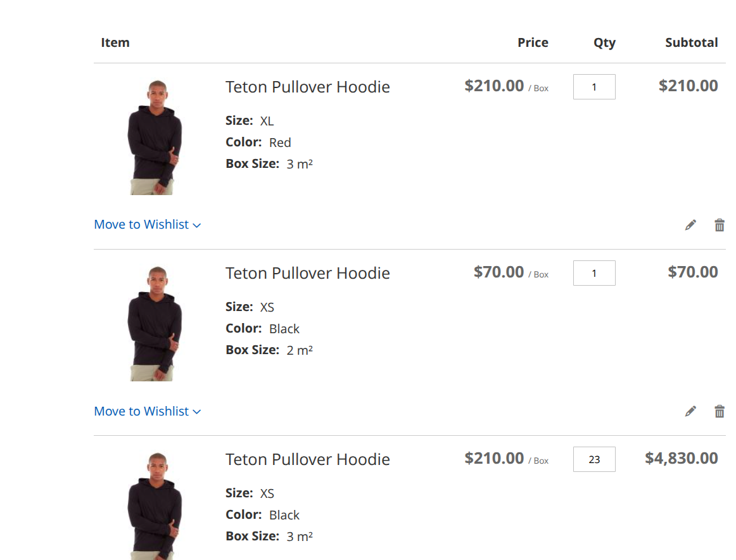Edit the XL Red hoodie item
Viewport: 736px width, 560px height.
click(690, 225)
